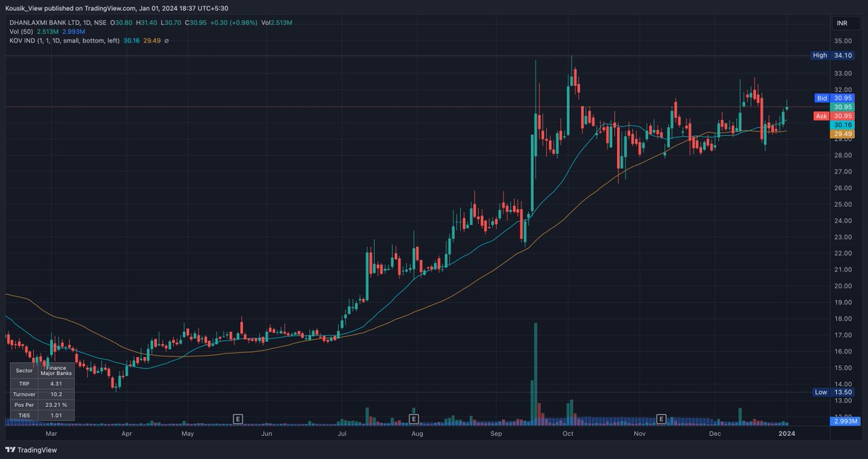This screenshot has width=868, height=459.
Task: Click the Sector cell in info table
Action: coord(25,370)
